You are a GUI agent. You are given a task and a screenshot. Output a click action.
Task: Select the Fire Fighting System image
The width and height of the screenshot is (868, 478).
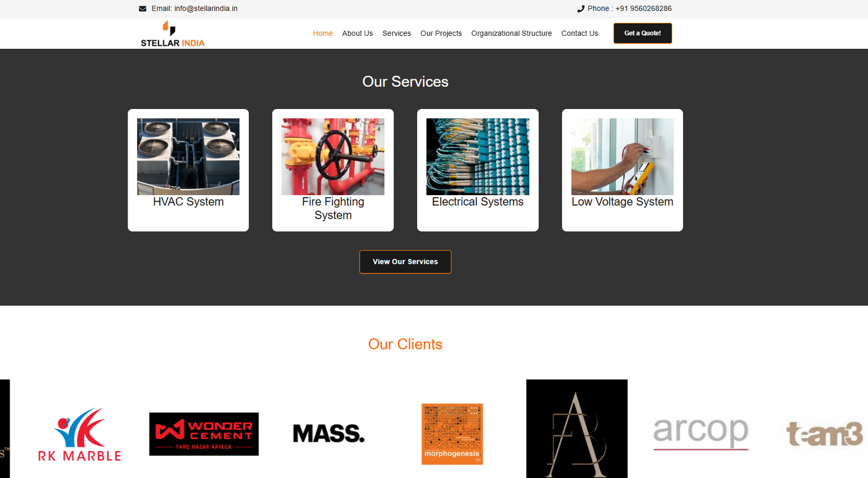[333, 157]
